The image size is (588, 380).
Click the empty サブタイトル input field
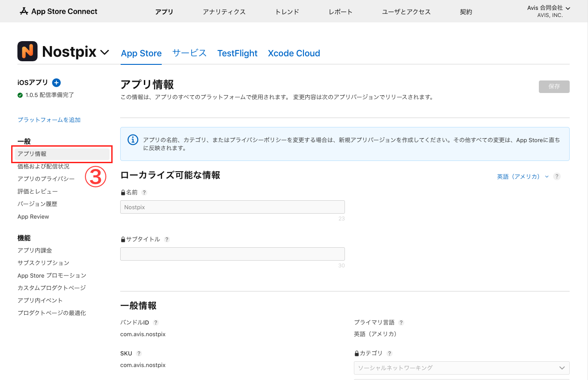click(x=232, y=254)
